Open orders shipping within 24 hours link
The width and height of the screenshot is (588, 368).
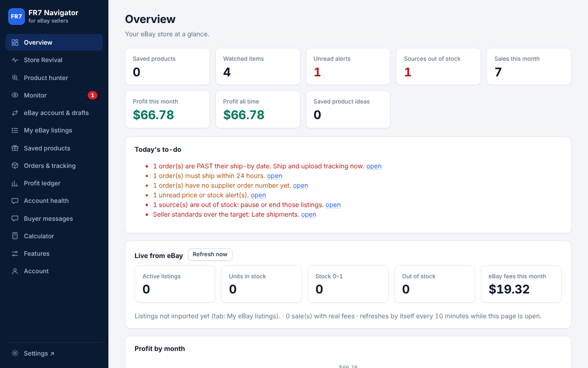275,176
